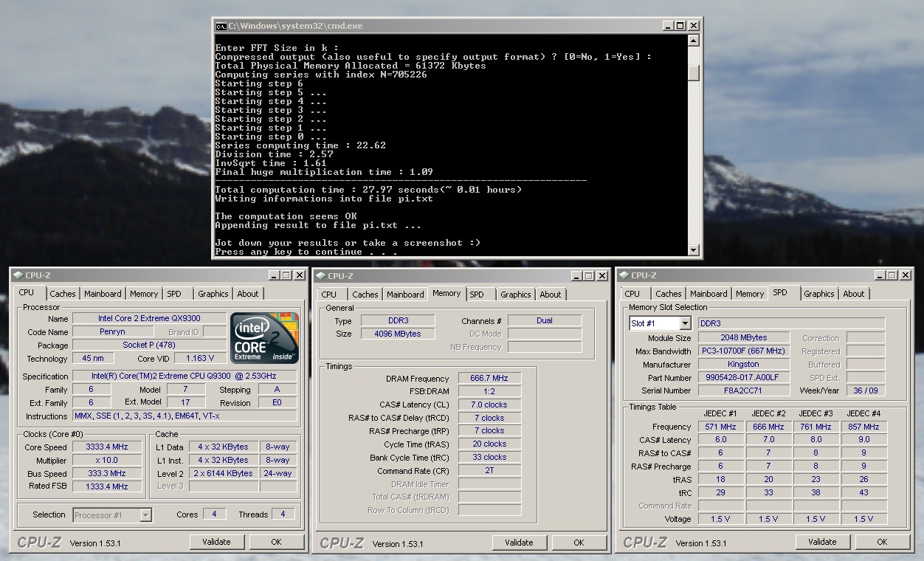Minimize the CPU-Z window showing the CPU tab
The width and height of the screenshot is (924, 561).
pos(274,275)
